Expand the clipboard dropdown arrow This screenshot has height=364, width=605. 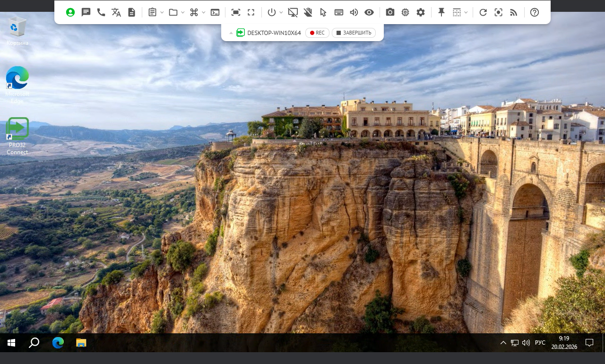tap(162, 12)
